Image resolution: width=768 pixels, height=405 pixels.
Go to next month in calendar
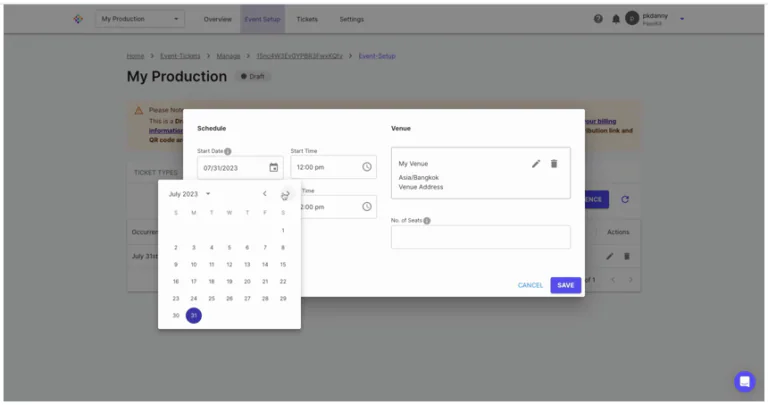pyautogui.click(x=286, y=194)
